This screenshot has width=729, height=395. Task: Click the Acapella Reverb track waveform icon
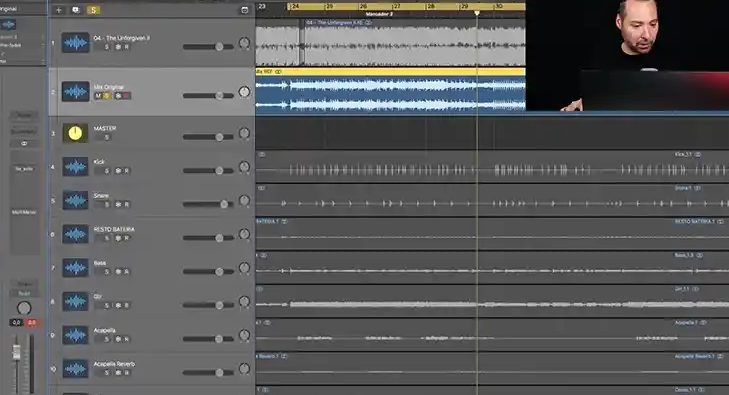75,369
